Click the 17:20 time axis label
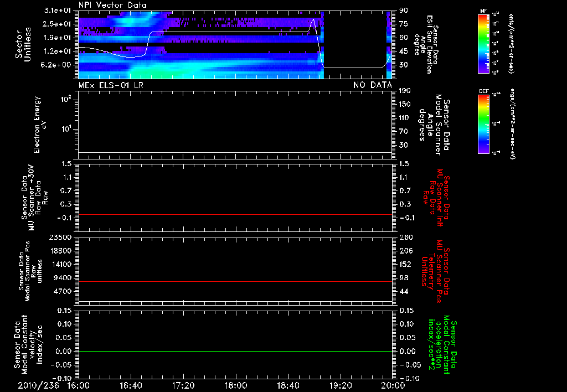This screenshot has width=567, height=392. (x=183, y=386)
